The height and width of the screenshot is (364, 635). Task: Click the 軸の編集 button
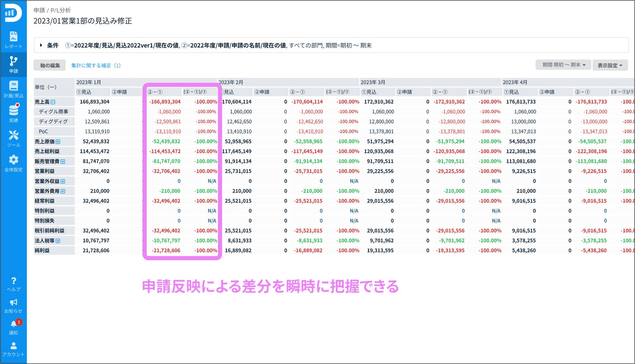[x=50, y=65]
